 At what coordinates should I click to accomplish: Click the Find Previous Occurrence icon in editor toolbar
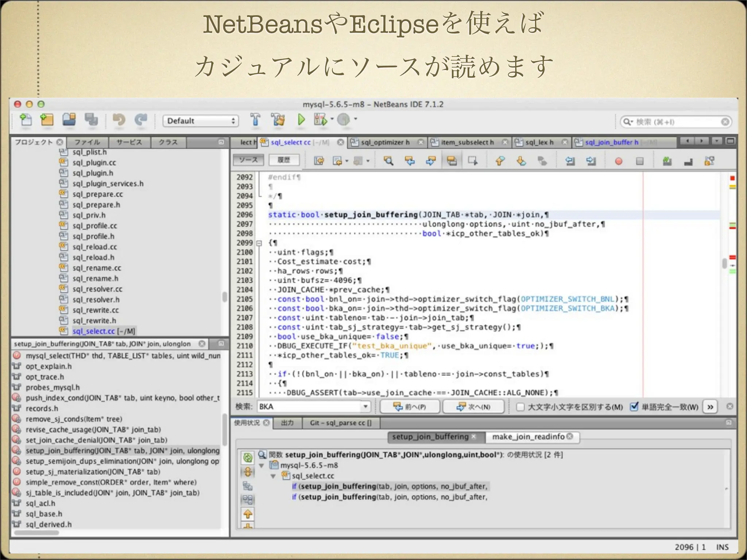410,161
